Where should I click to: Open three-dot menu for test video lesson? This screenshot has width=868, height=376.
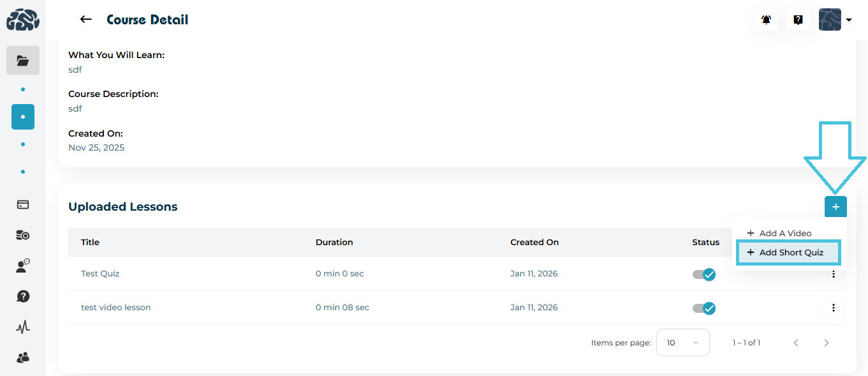[x=833, y=308]
